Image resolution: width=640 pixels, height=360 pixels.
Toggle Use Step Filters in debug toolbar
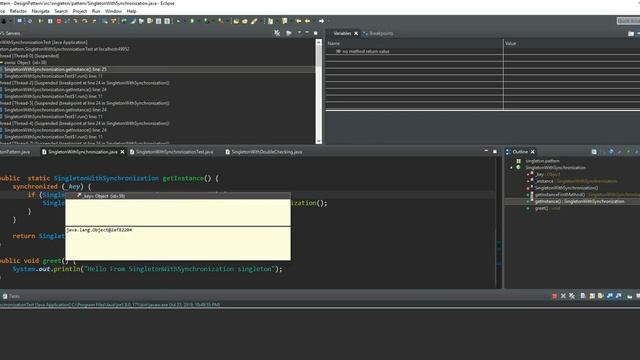coord(114,21)
